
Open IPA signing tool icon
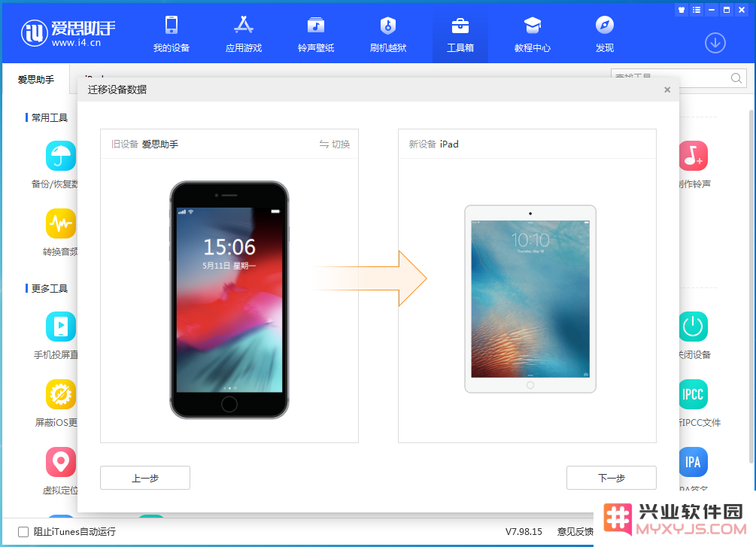[x=694, y=462]
